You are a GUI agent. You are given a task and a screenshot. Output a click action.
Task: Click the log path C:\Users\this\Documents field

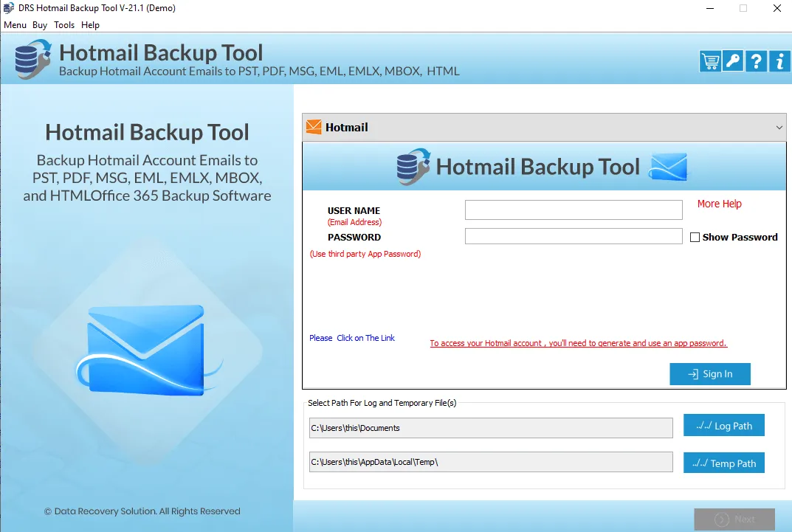(x=490, y=428)
